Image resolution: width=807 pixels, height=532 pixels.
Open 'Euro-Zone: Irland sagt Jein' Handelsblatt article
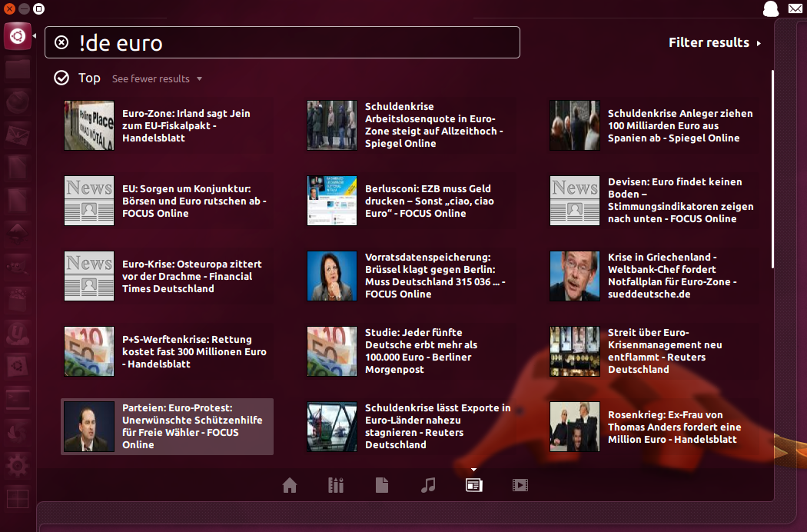click(x=186, y=125)
